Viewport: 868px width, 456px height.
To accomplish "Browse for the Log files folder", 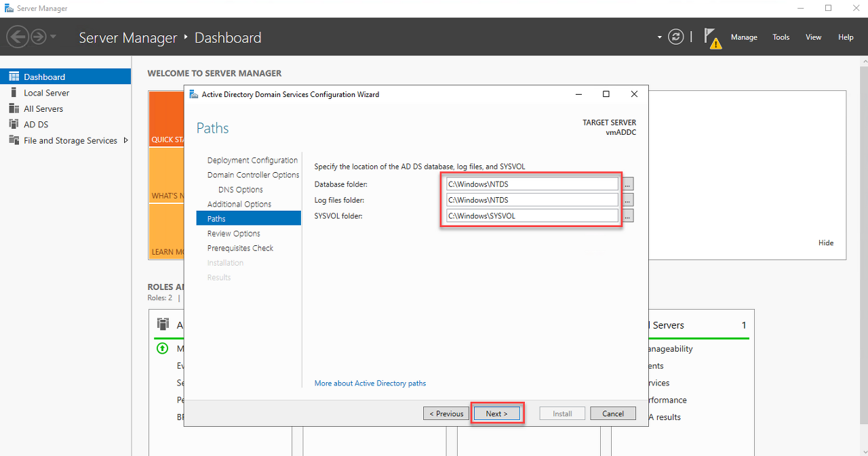I will point(628,200).
